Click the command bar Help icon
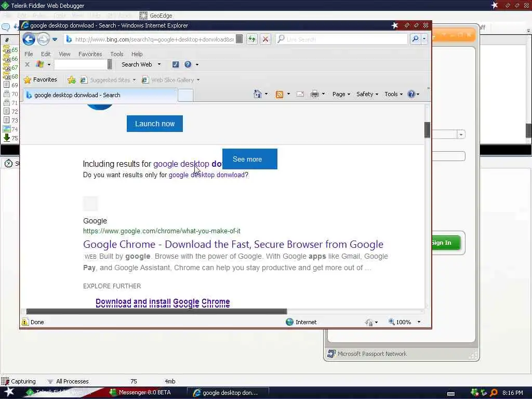This screenshot has width=532, height=399. coord(411,94)
